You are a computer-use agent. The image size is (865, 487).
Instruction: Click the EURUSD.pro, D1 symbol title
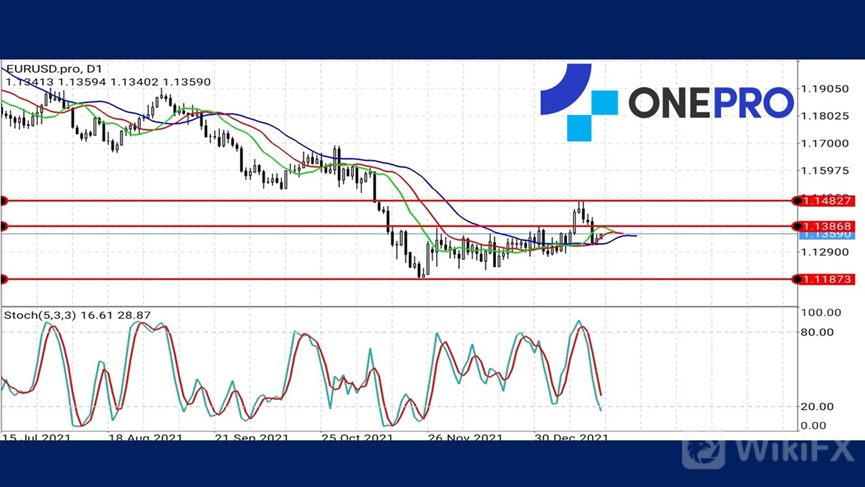(x=50, y=69)
